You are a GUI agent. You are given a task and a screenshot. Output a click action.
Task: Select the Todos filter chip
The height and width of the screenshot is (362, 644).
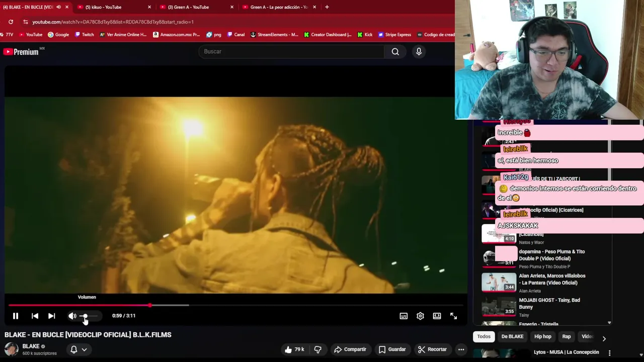click(484, 336)
